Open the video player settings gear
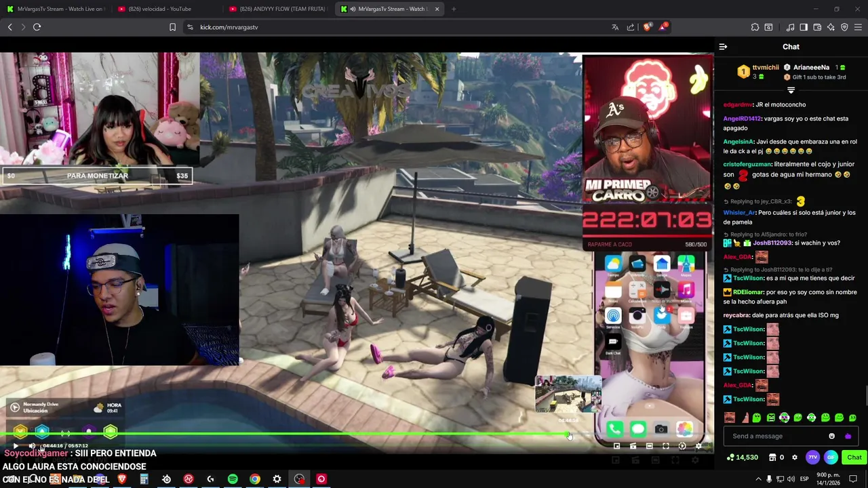The width and height of the screenshot is (868, 488). tap(698, 446)
